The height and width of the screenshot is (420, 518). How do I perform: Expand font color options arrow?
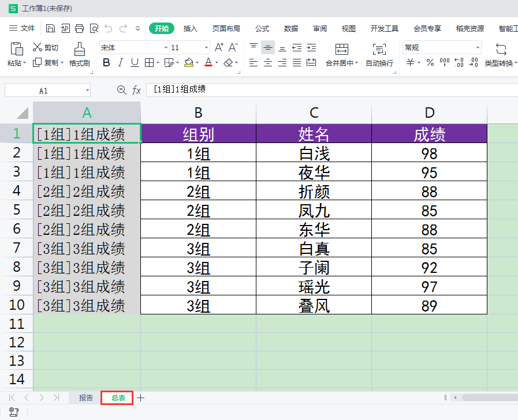217,63
